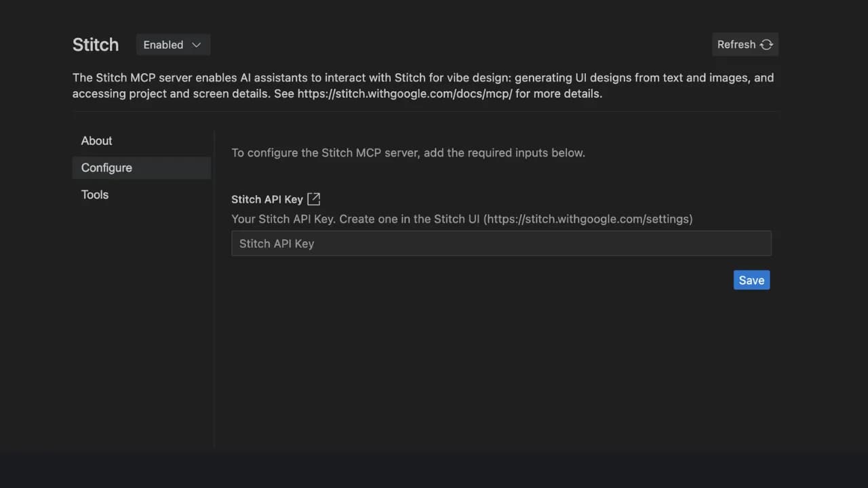This screenshot has width=868, height=488.
Task: Click the chevron next to Enabled
Action: 196,45
